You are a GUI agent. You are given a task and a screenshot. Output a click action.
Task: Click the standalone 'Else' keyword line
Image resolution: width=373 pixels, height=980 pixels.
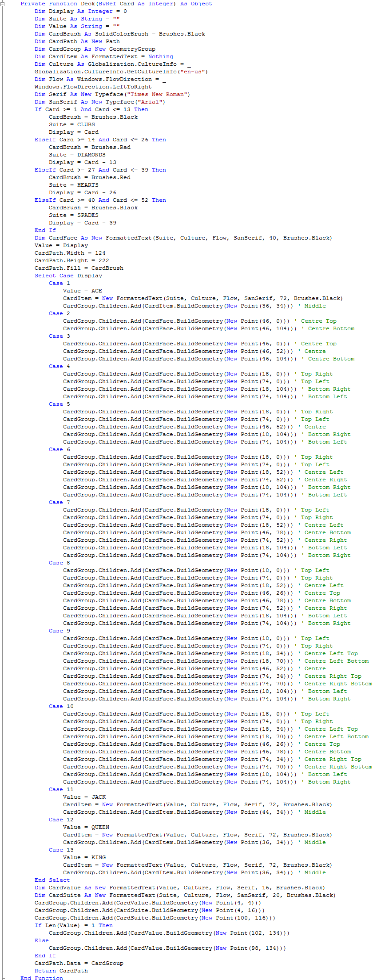click(42, 940)
